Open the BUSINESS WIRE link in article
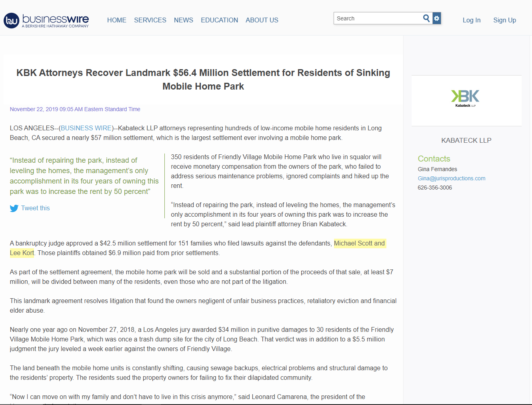The image size is (532, 405). pos(86,128)
